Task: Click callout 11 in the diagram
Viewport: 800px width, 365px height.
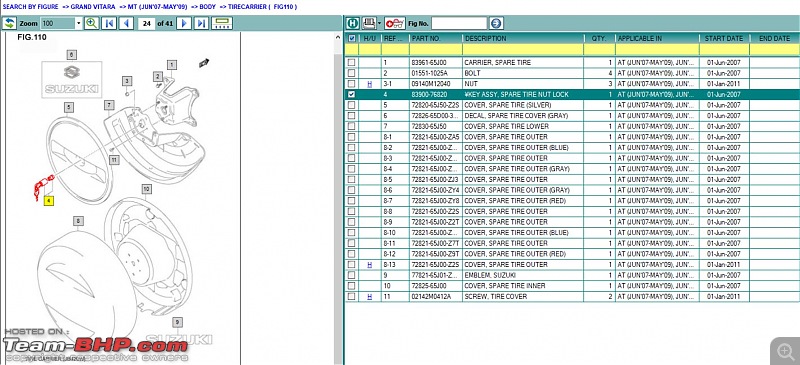Action: click(114, 160)
